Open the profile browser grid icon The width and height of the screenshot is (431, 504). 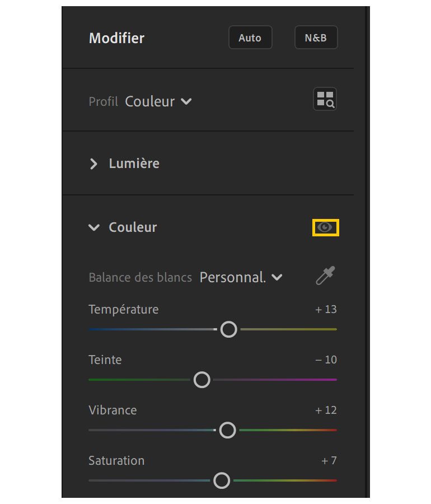325,100
